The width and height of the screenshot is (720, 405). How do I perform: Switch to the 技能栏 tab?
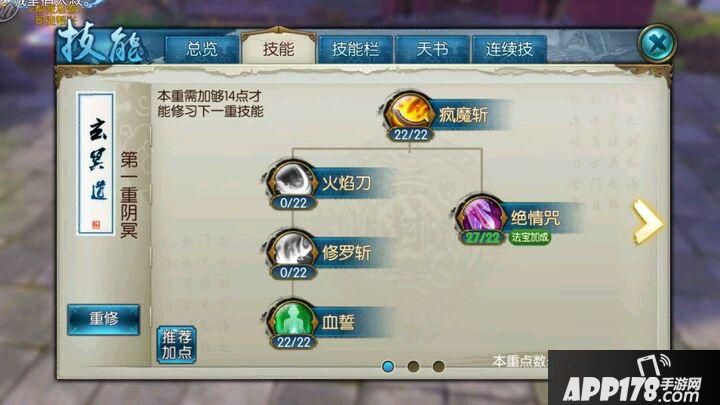click(355, 49)
